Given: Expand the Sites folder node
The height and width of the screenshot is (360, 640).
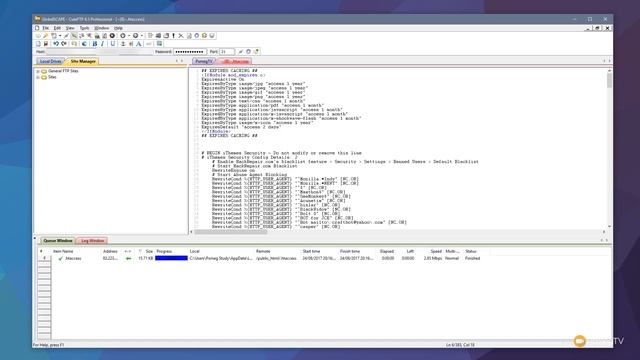Looking at the screenshot, I should [38, 77].
